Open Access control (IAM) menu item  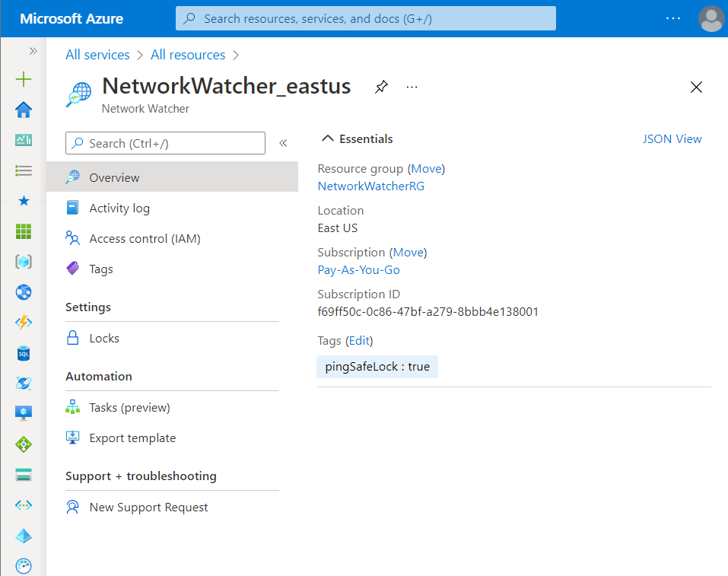145,238
